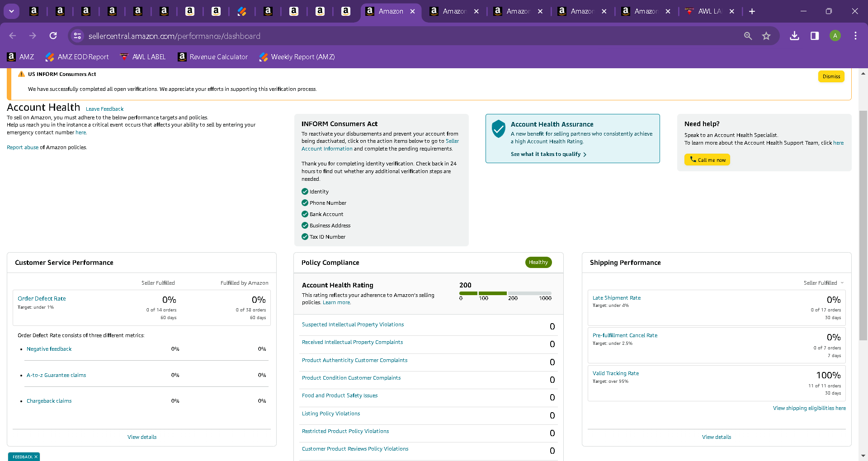Screen dimensions: 868x461
Task: Click the Account Health Rating progress bar
Action: coord(505,293)
